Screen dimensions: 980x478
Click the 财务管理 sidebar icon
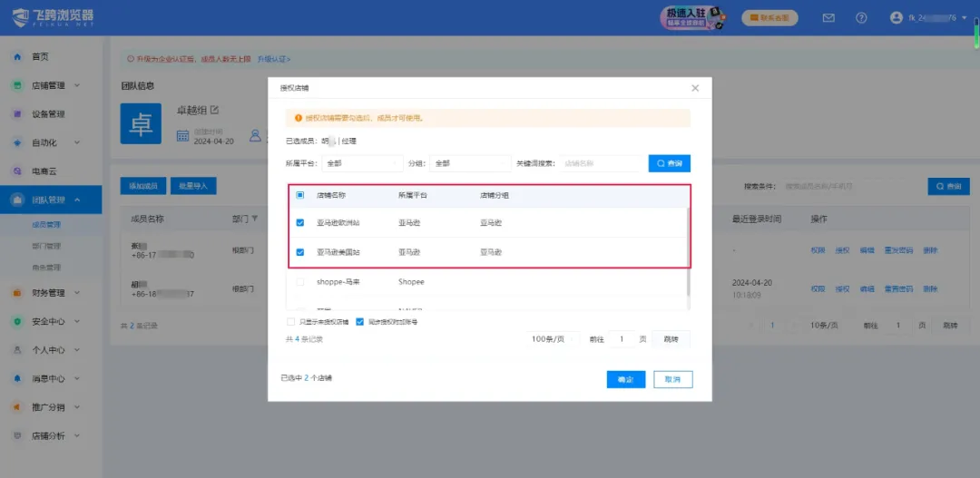click(x=17, y=292)
